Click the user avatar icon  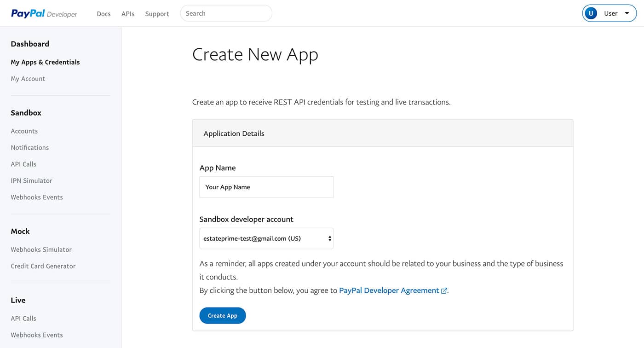(x=591, y=13)
